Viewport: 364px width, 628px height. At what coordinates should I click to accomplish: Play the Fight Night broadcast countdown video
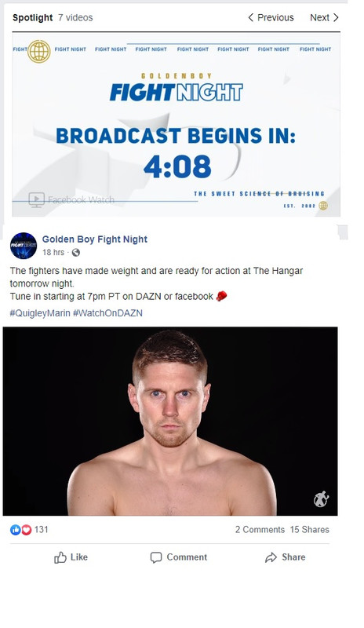[177, 125]
